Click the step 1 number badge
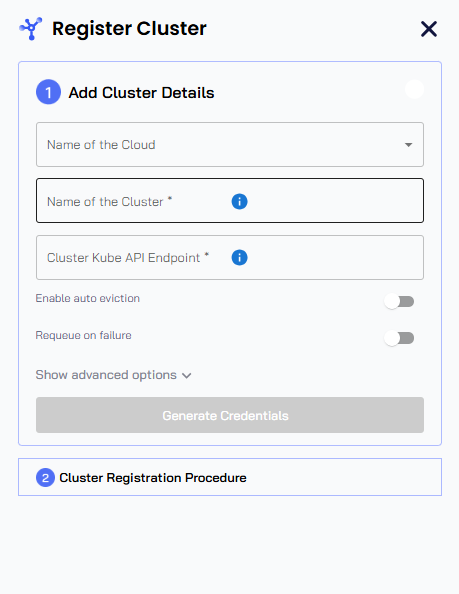The height and width of the screenshot is (594, 459). [x=48, y=92]
